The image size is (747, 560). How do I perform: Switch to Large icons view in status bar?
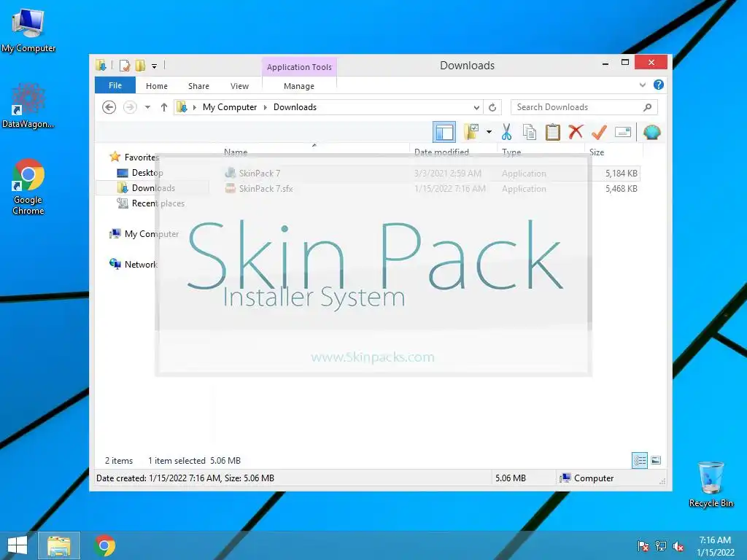tap(656, 460)
